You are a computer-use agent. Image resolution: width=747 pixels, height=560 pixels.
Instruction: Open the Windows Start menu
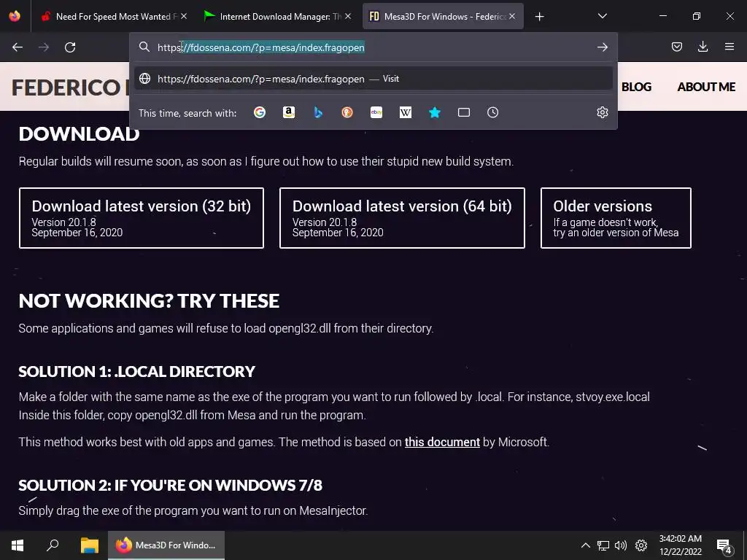(18, 545)
